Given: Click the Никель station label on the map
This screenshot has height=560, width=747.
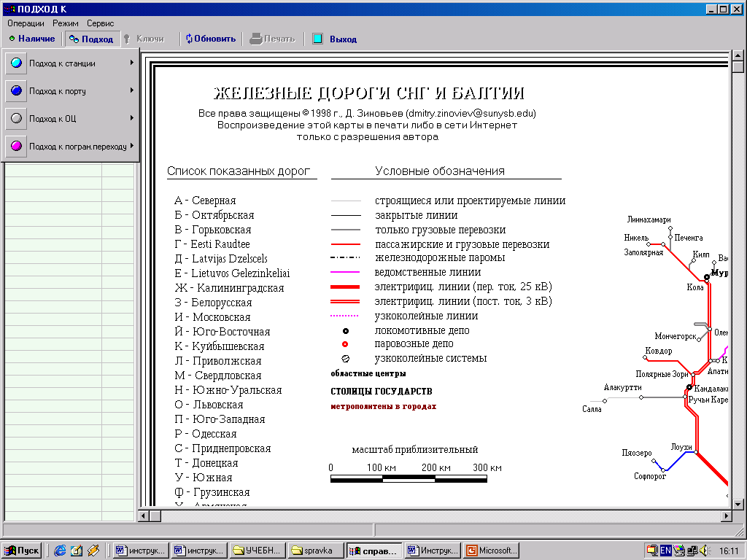Looking at the screenshot, I should 636,237.
